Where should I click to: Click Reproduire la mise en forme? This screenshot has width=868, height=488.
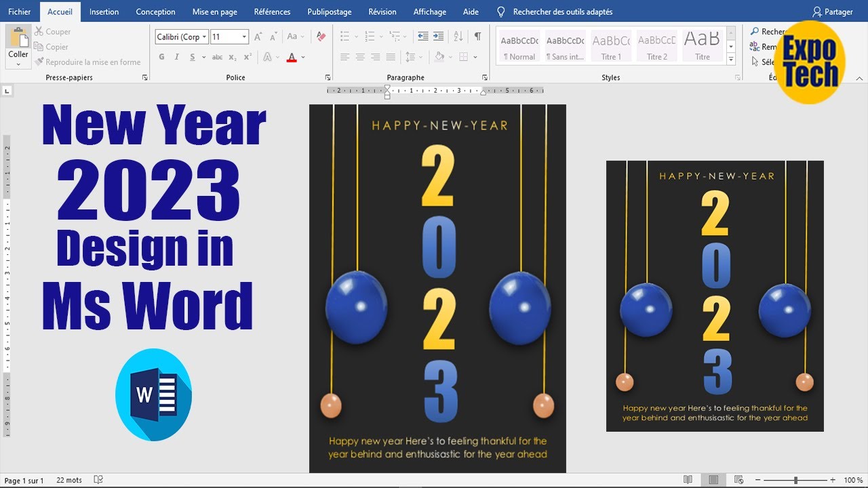[88, 62]
